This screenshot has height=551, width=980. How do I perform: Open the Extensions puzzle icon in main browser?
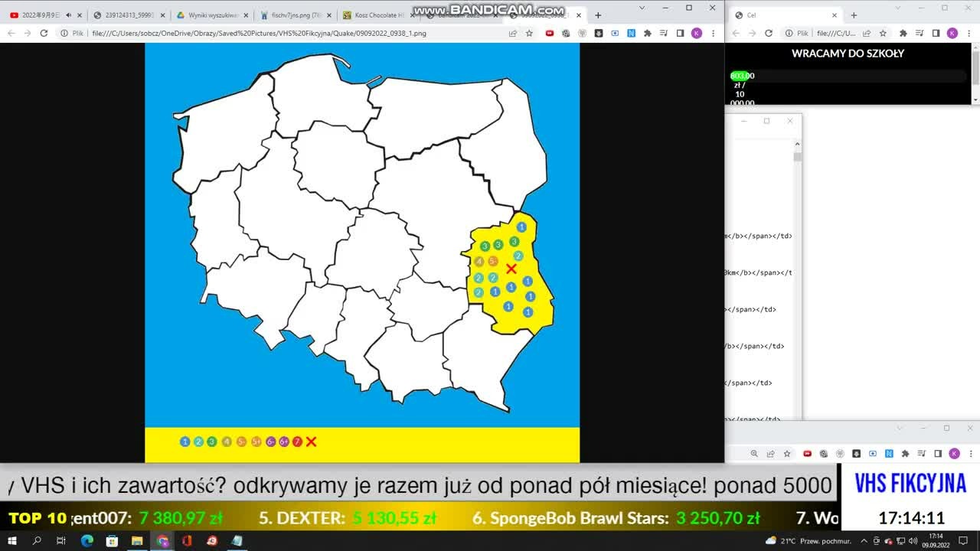pos(648,33)
